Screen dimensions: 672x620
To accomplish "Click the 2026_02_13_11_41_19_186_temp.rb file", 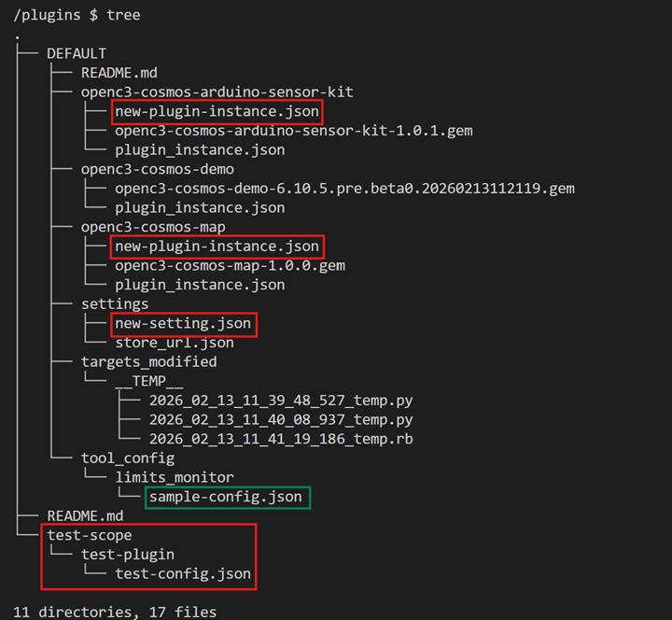I will (281, 439).
